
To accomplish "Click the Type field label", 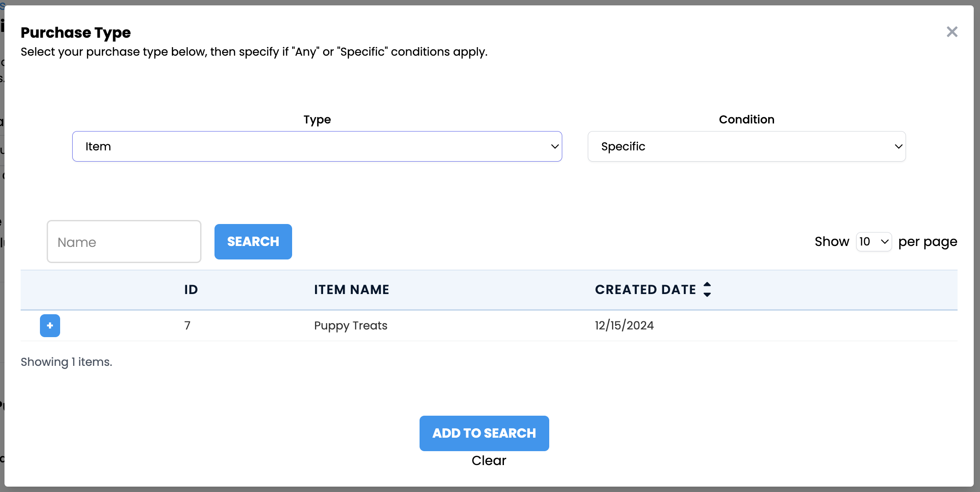I will point(317,119).
